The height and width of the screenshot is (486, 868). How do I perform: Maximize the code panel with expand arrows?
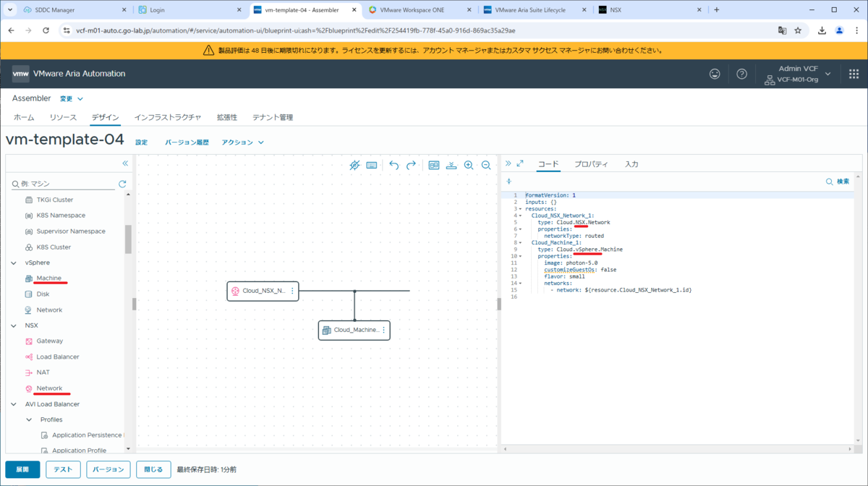point(520,164)
